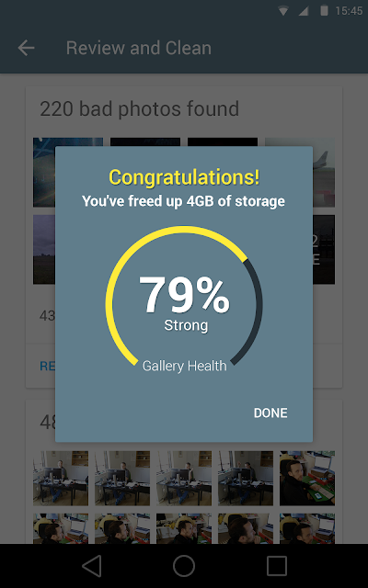Viewport: 368px width, 588px height.
Task: Tap the battery status icon
Action: click(x=324, y=10)
